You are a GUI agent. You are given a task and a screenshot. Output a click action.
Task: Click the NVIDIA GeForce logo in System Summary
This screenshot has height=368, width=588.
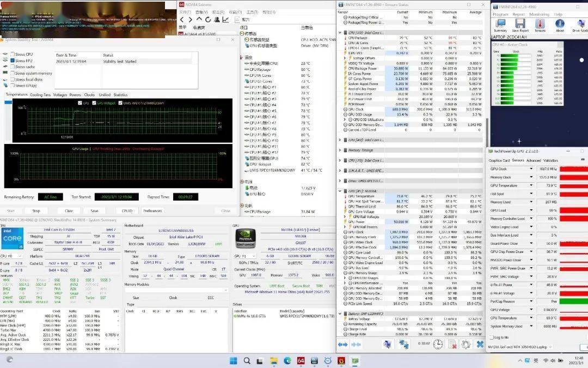point(245,238)
